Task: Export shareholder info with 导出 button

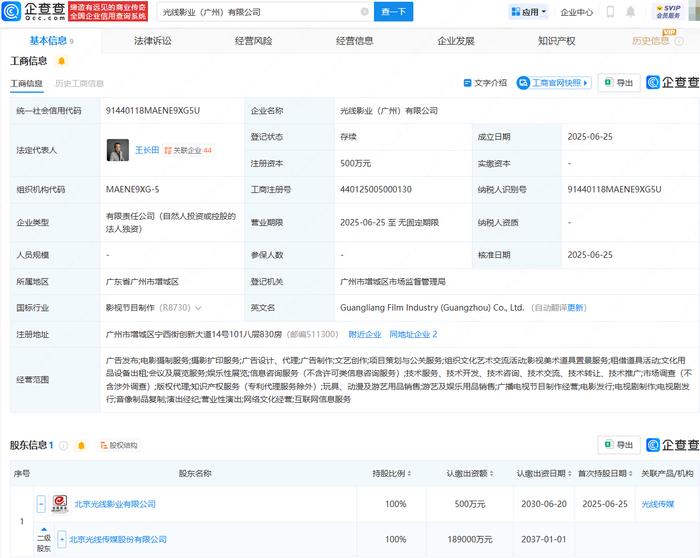Action: [619, 445]
